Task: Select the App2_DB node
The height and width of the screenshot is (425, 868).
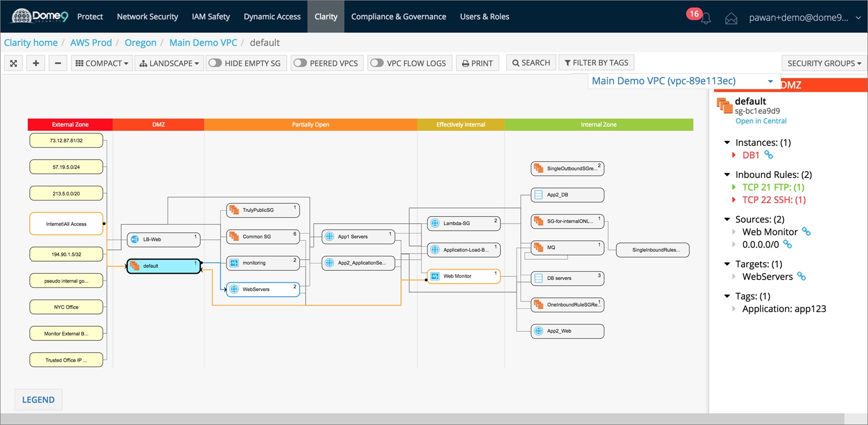Action: point(567,195)
